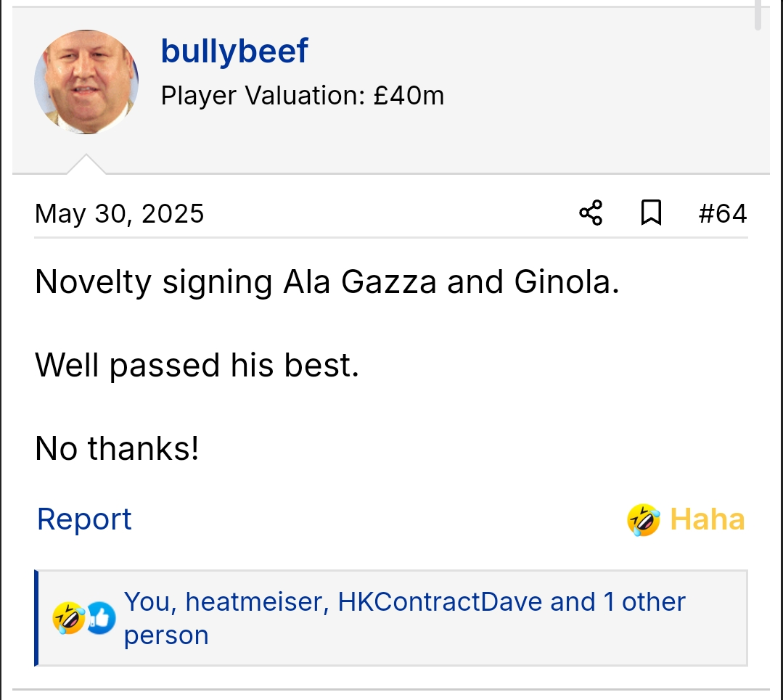Click the Player Valuation: £40m text
This screenshot has height=700, width=783.
click(x=302, y=95)
